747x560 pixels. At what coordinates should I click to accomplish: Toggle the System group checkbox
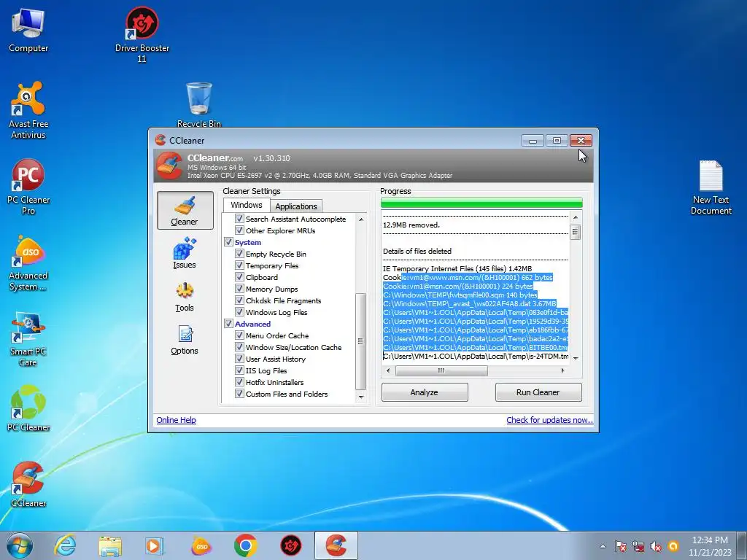[228, 242]
